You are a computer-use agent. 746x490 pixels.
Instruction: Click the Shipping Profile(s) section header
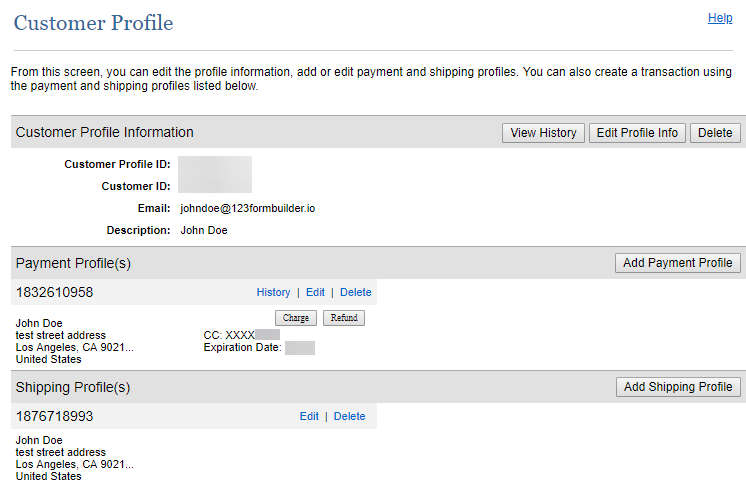[x=73, y=387]
